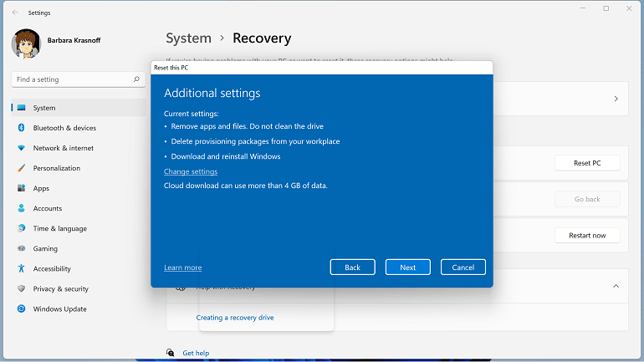Select Apps in the settings sidebar
The height and width of the screenshot is (362, 644).
point(79,188)
